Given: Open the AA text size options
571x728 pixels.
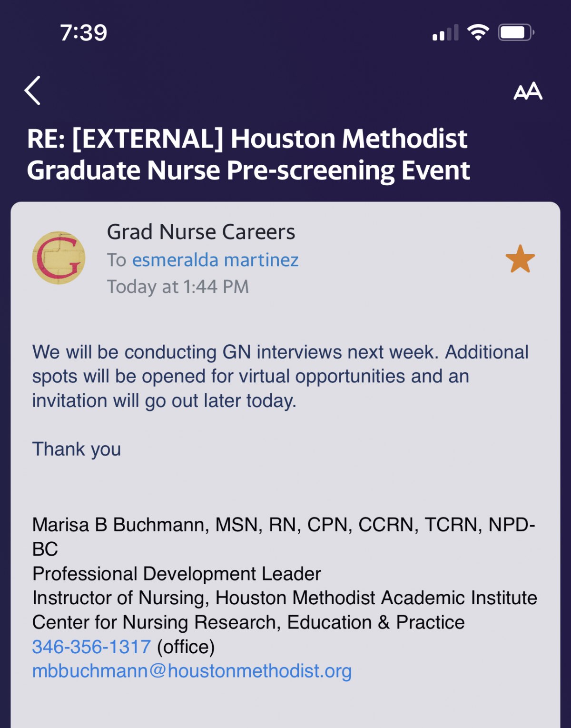Looking at the screenshot, I should (528, 91).
